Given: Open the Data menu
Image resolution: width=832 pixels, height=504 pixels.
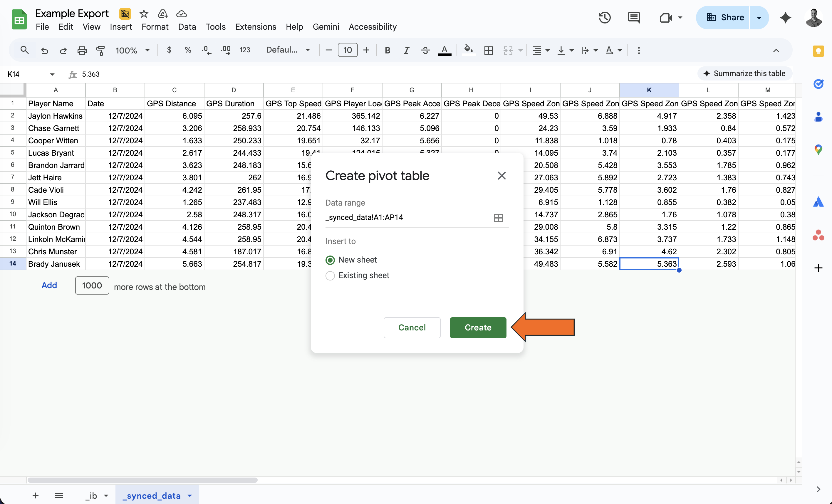Looking at the screenshot, I should coord(187,27).
